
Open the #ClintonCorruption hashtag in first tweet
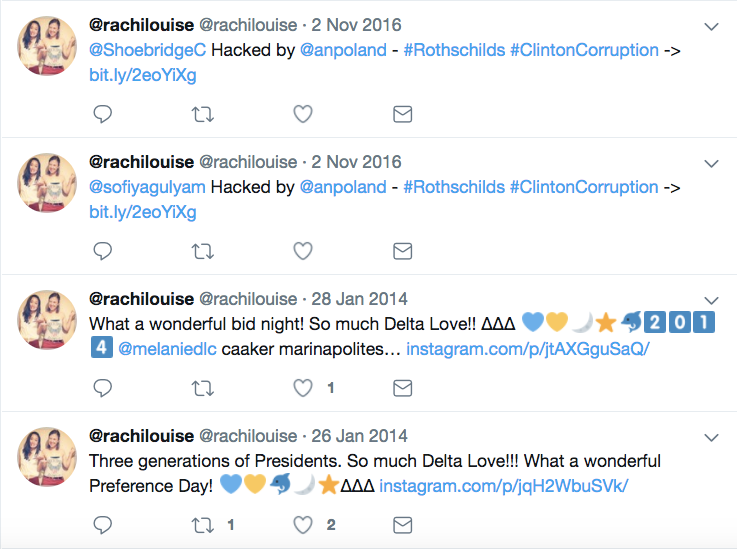tap(584, 50)
